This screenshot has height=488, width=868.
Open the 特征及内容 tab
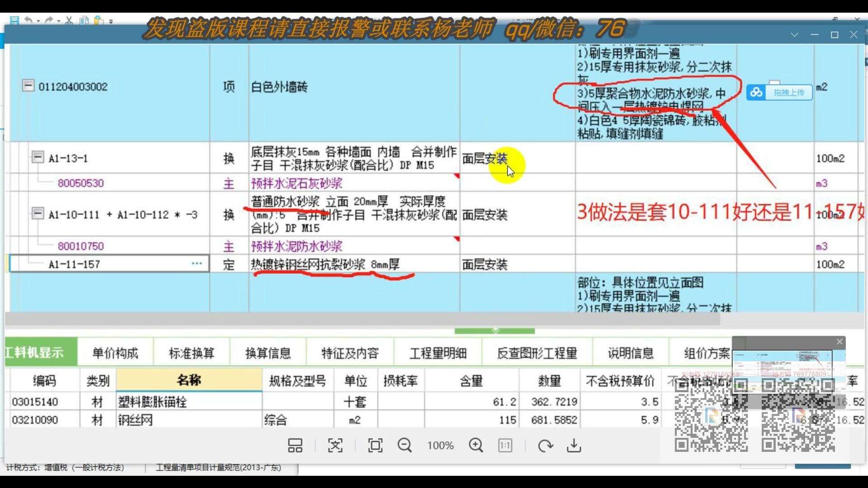click(350, 353)
